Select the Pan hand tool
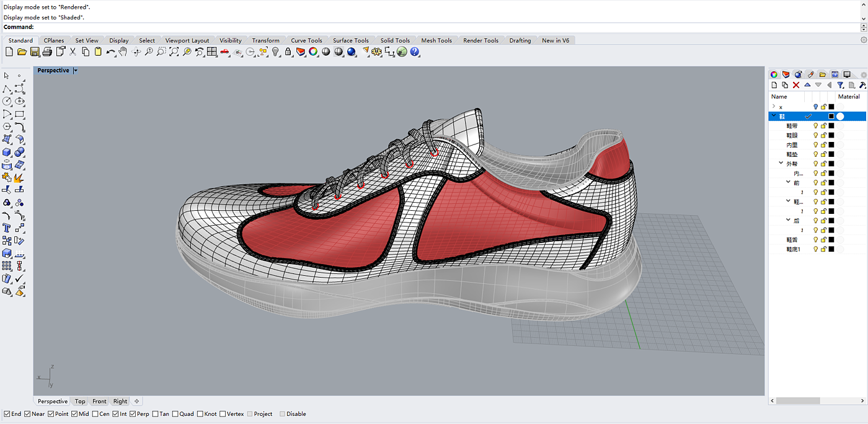 tap(123, 52)
